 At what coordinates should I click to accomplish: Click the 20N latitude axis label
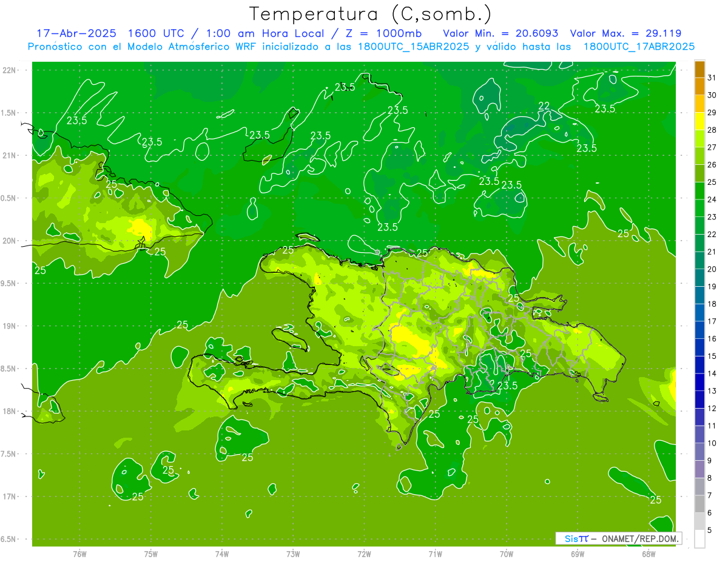(9, 241)
